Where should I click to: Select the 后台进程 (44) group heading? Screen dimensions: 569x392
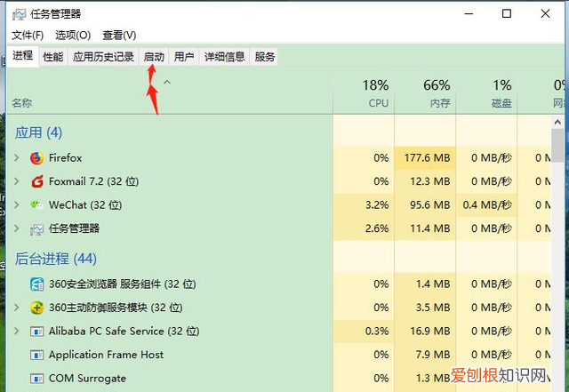[x=56, y=259]
